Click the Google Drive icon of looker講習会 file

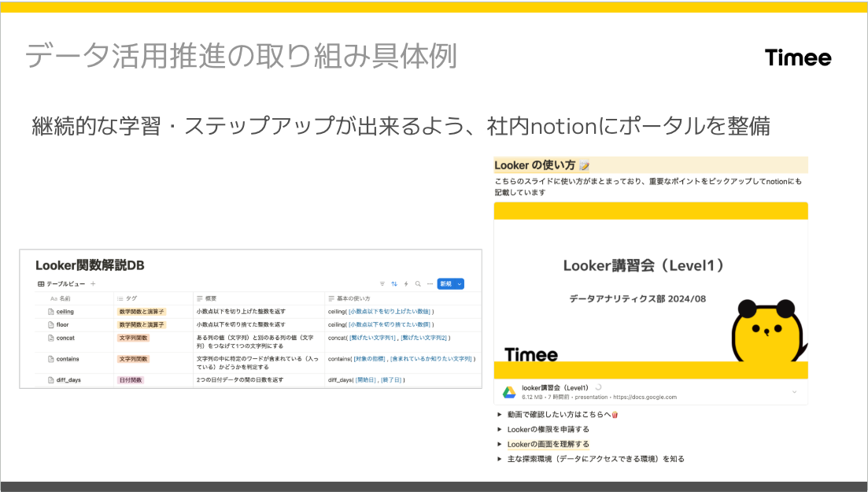[x=508, y=392]
